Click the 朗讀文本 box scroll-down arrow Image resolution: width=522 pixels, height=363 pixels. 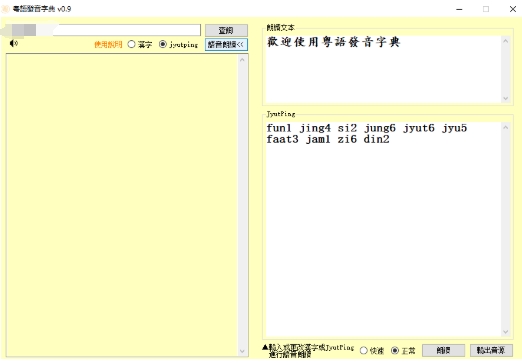pos(506,98)
